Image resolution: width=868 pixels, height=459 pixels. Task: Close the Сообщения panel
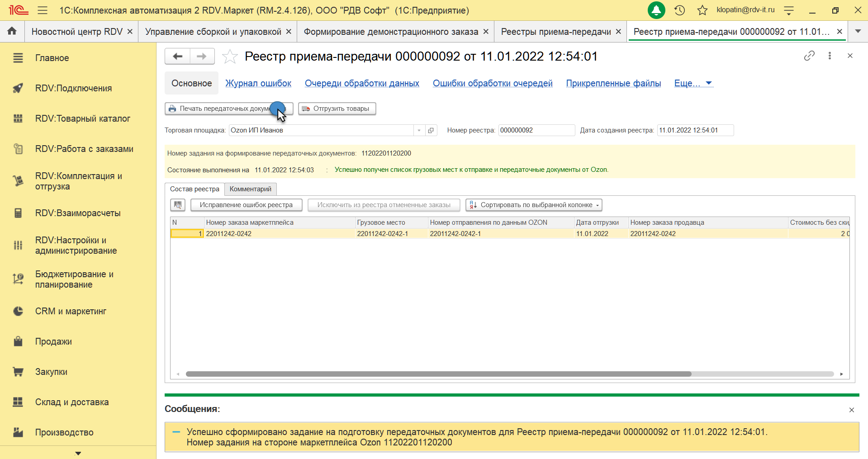click(x=852, y=410)
